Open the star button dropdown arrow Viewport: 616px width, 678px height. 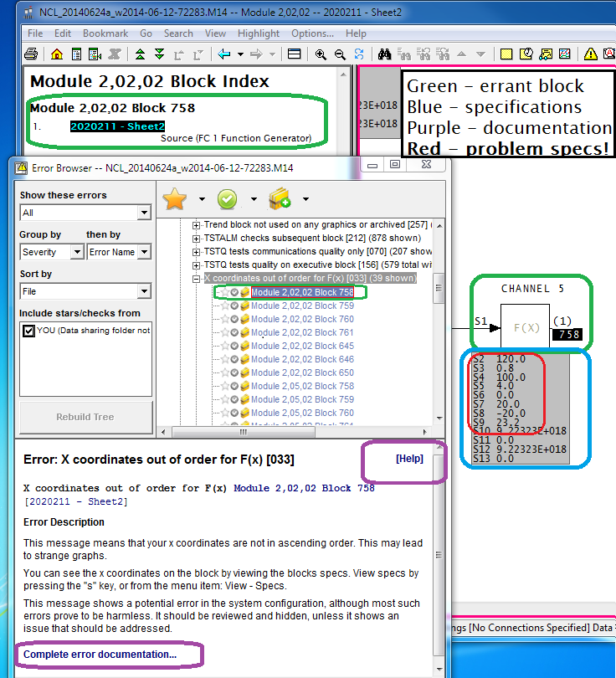202,199
